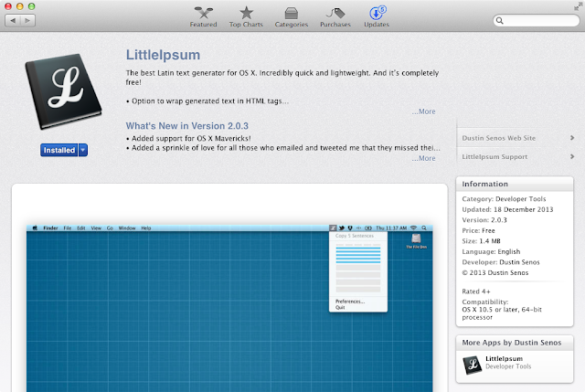Click the red close window button
Viewport: 585px width, 392px height.
point(8,6)
